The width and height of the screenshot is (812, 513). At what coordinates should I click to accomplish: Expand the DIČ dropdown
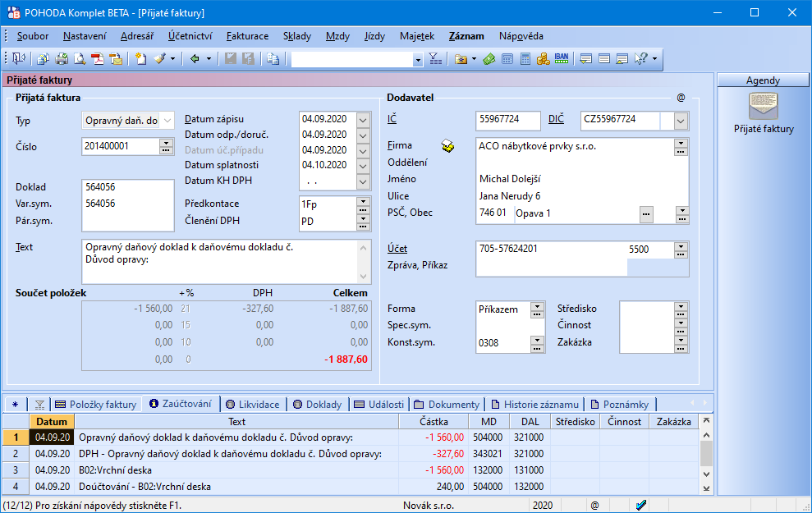tap(681, 121)
